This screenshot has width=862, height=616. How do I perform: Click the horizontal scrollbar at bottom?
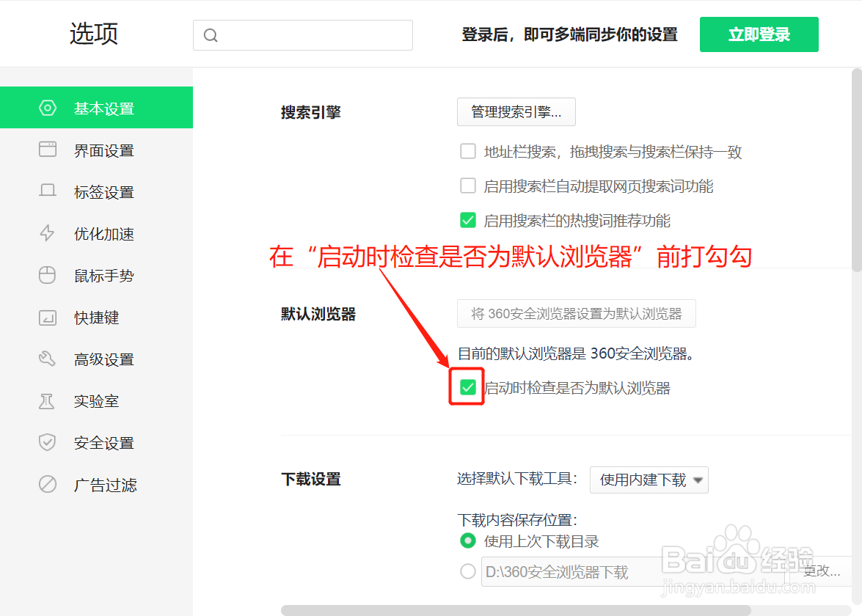pyautogui.click(x=516, y=610)
